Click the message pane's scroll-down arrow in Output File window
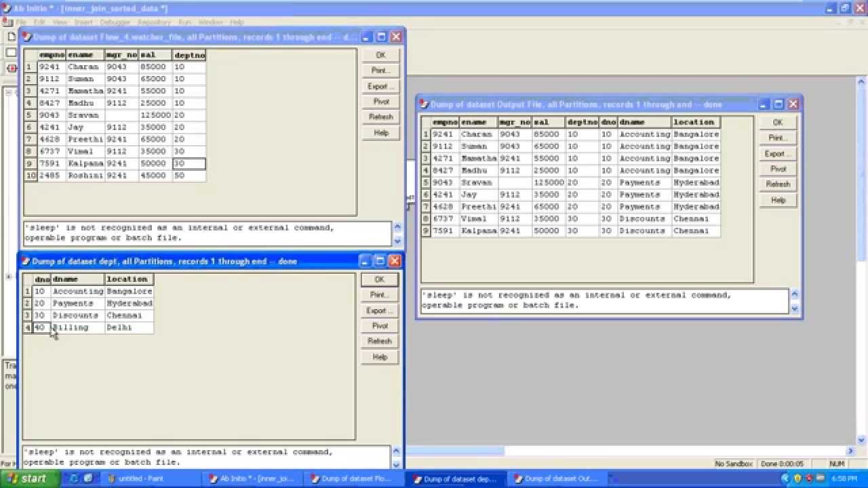868x488 pixels. [x=795, y=309]
